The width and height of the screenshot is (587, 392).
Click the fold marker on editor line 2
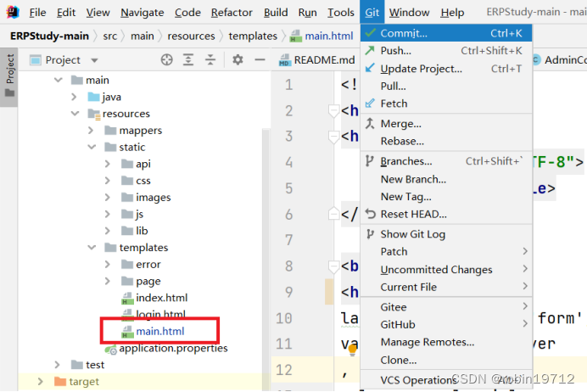(333, 111)
